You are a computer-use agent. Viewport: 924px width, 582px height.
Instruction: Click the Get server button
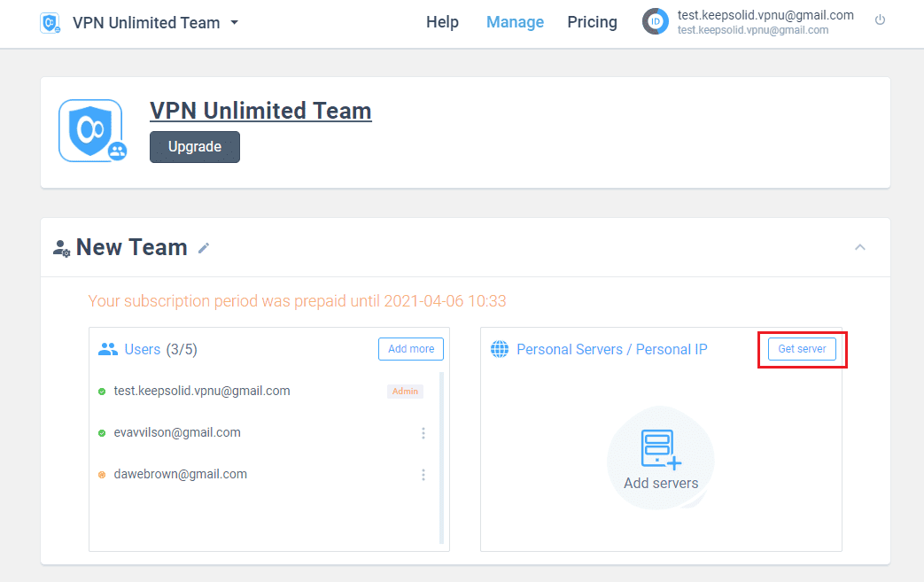click(x=802, y=349)
